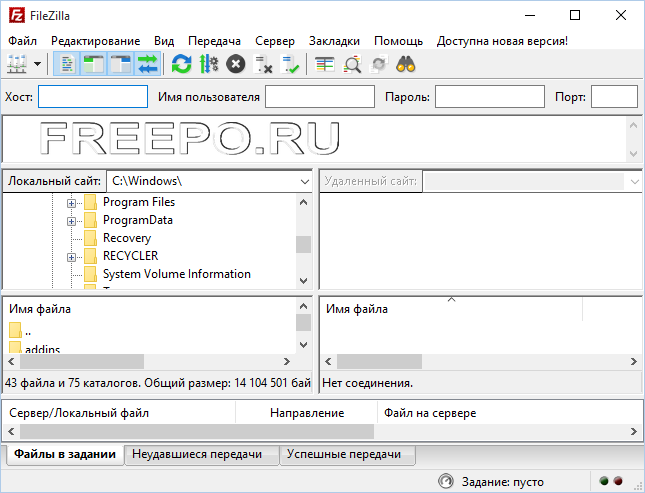The image size is (645, 493).
Task: Select System Volume Information folder
Action: click(x=176, y=274)
